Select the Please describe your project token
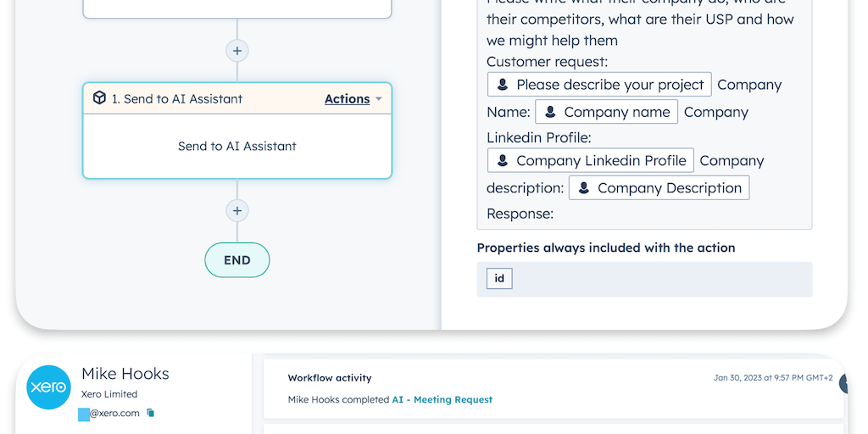This screenshot has height=434, width=868. (x=599, y=85)
